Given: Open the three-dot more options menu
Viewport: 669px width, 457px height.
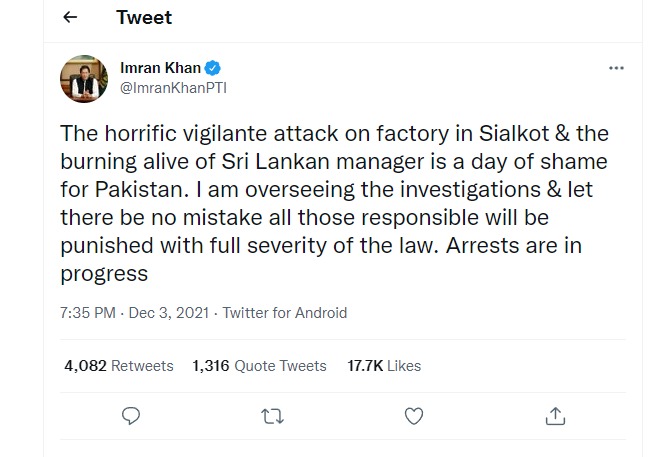Looking at the screenshot, I should (616, 69).
